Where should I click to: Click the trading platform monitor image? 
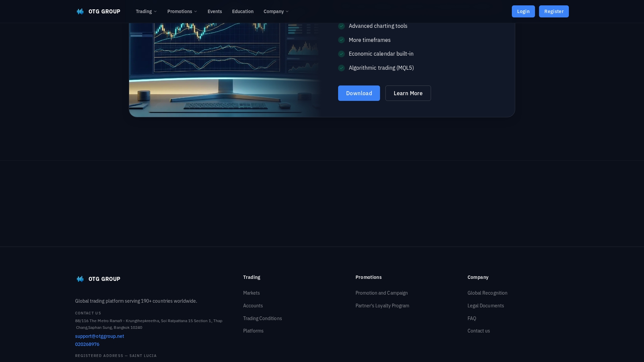[x=225, y=70]
